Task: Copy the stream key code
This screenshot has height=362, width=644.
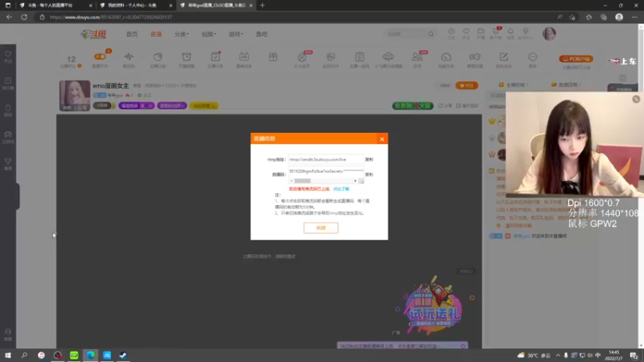Action: point(369,175)
